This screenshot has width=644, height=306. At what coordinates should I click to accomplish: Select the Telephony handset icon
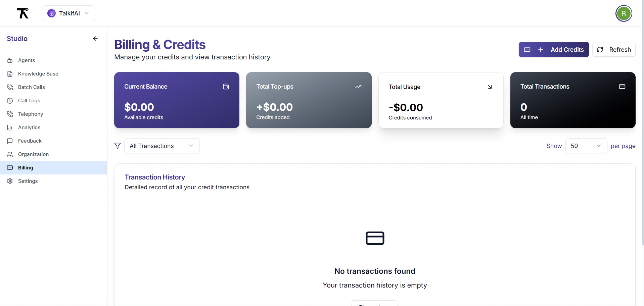pyautogui.click(x=10, y=114)
